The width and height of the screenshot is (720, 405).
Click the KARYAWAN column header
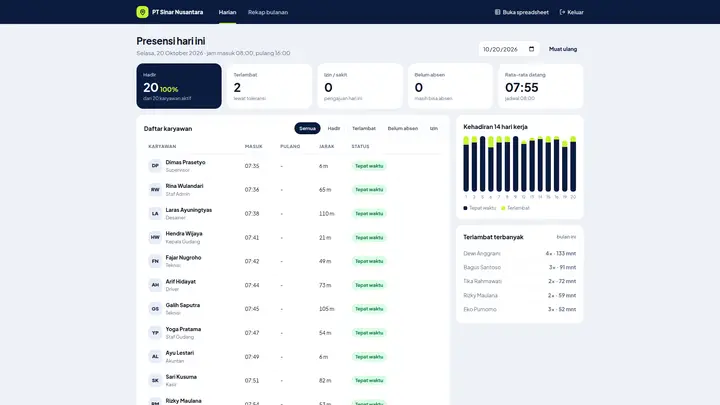pyautogui.click(x=162, y=146)
